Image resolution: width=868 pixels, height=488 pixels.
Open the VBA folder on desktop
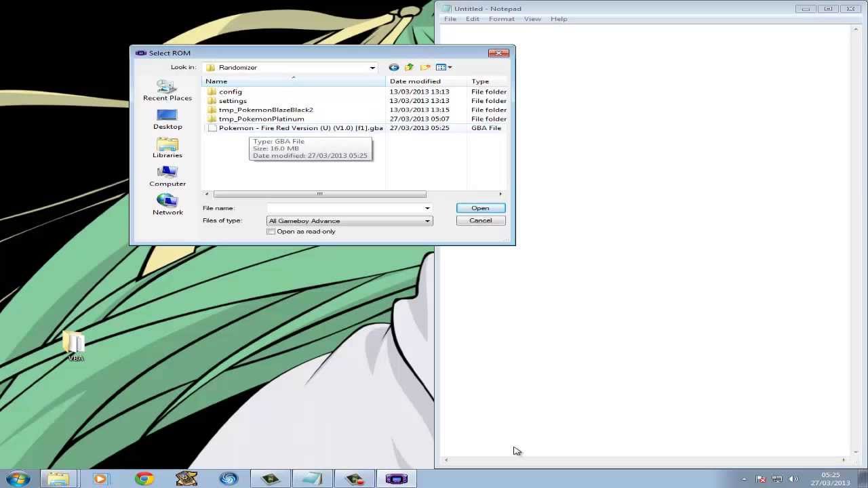(75, 346)
